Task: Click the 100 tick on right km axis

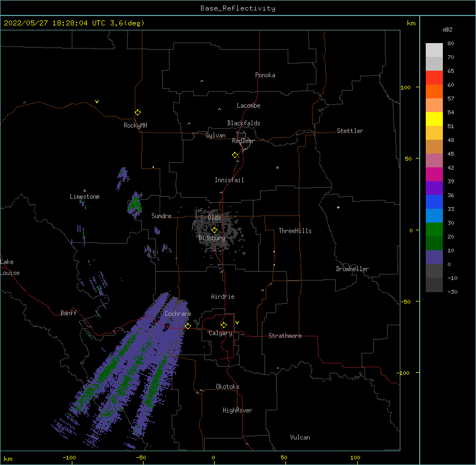Action: (405, 87)
